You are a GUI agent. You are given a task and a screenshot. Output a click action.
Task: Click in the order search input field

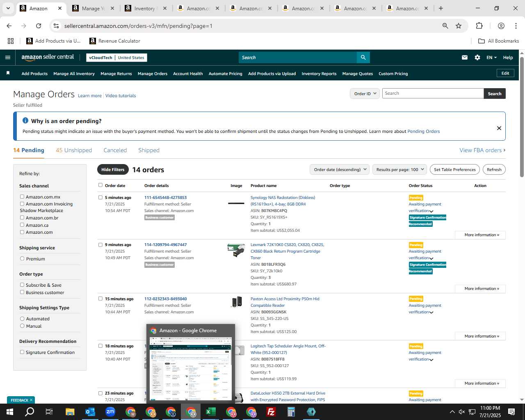click(x=433, y=94)
